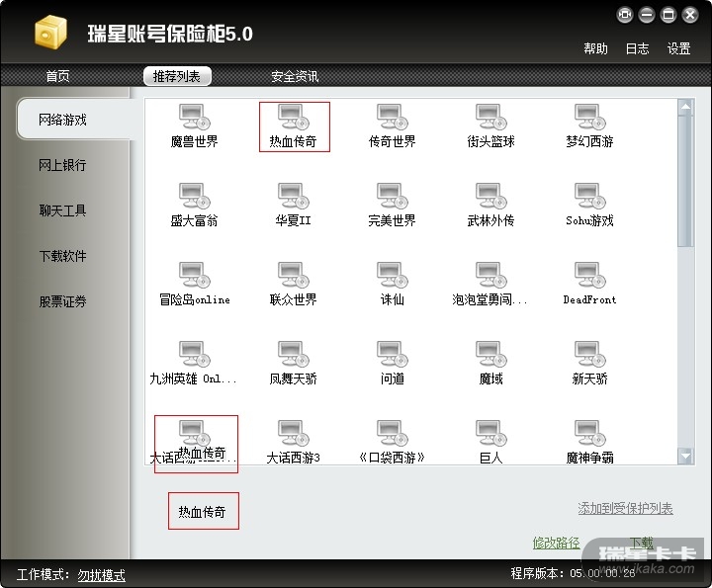
Task: Select the 传奇世界 game icon
Action: pos(393,126)
